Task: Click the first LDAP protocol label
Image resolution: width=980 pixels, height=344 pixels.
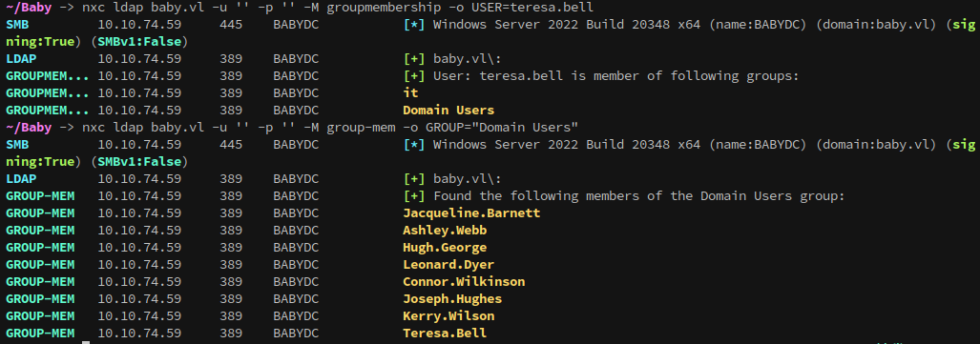Action: [x=21, y=59]
